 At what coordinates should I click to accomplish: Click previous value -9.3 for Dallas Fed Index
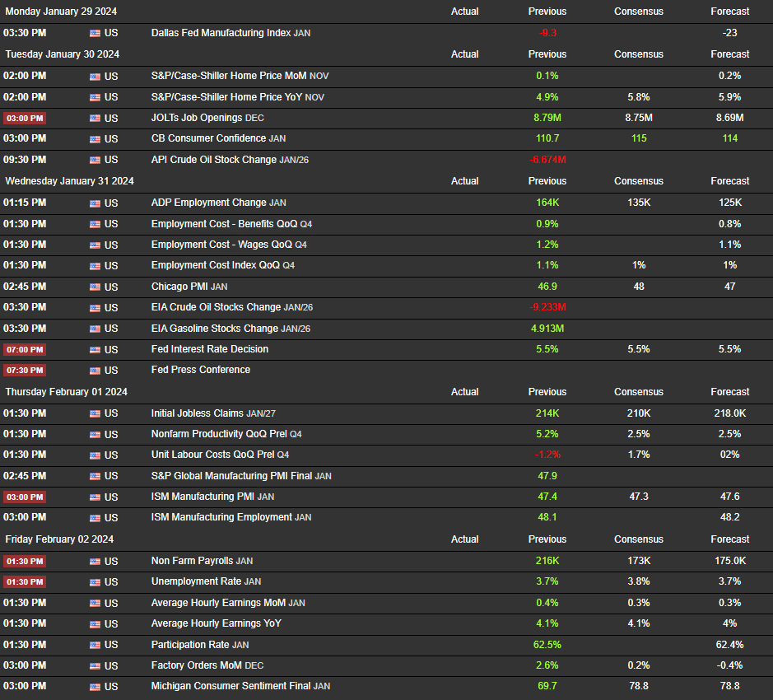[x=547, y=33]
